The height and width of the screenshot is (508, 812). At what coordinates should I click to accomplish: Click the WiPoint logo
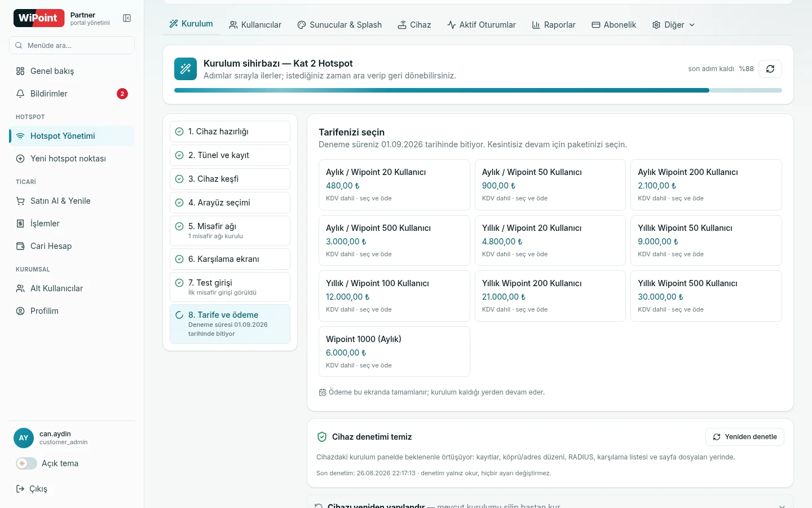pyautogui.click(x=38, y=18)
